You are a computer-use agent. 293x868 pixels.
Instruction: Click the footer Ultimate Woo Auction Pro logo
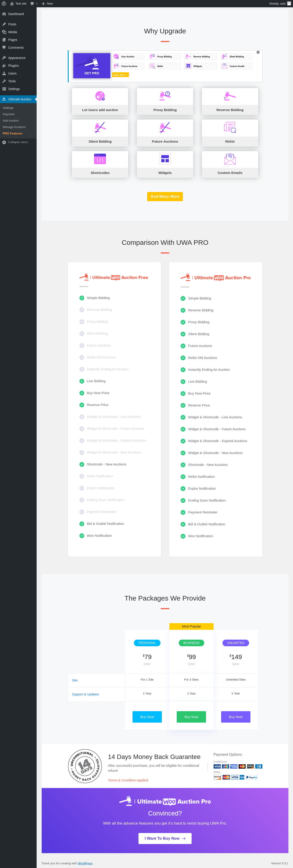[165, 801]
